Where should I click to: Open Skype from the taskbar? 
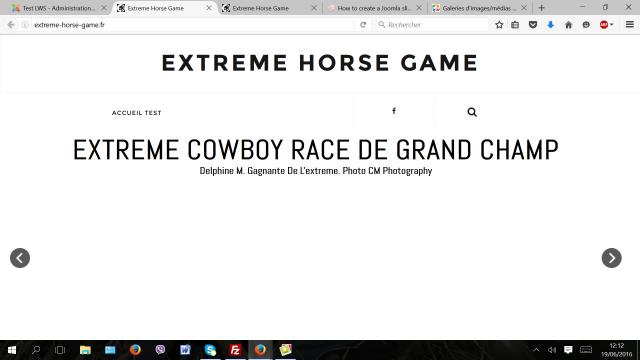point(210,350)
